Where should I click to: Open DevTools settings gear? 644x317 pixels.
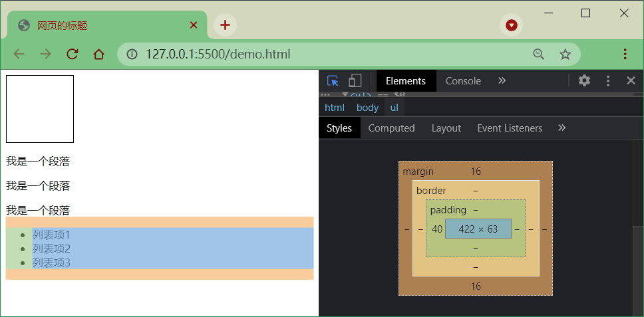[x=584, y=80]
